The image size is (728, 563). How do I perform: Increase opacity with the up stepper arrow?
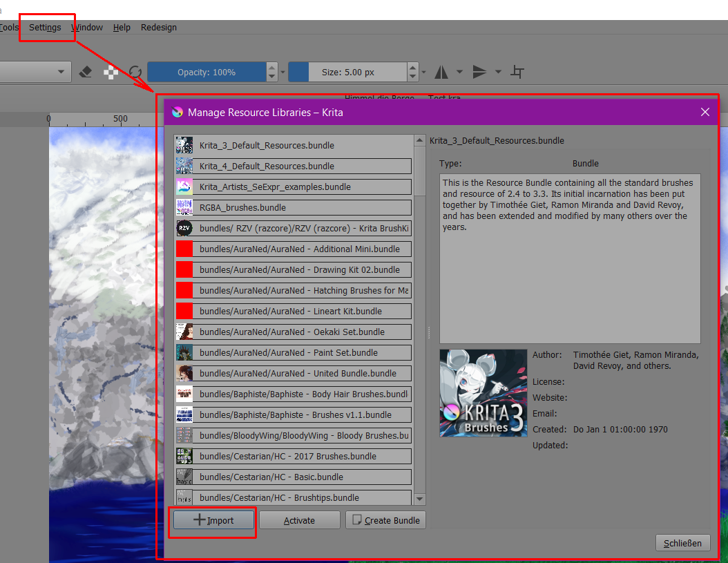click(272, 68)
